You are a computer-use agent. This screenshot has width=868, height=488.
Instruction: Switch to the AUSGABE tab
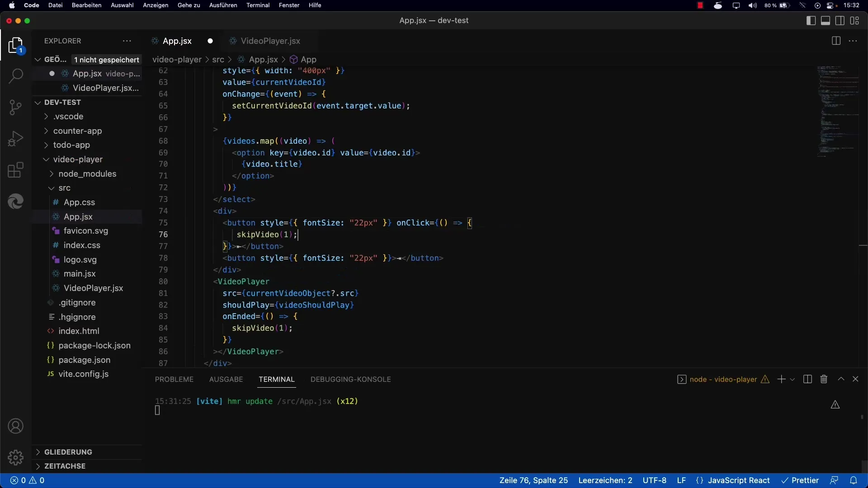click(x=226, y=379)
